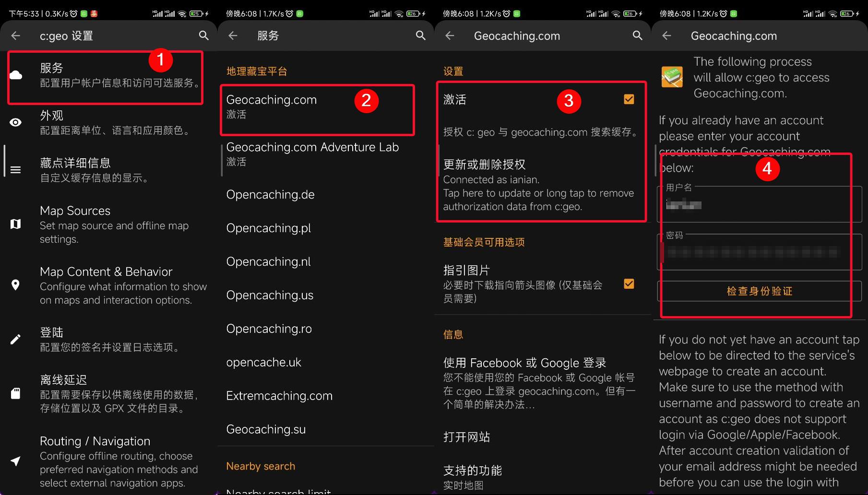
Task: Select Extremcaching.com service
Action: pos(325,396)
